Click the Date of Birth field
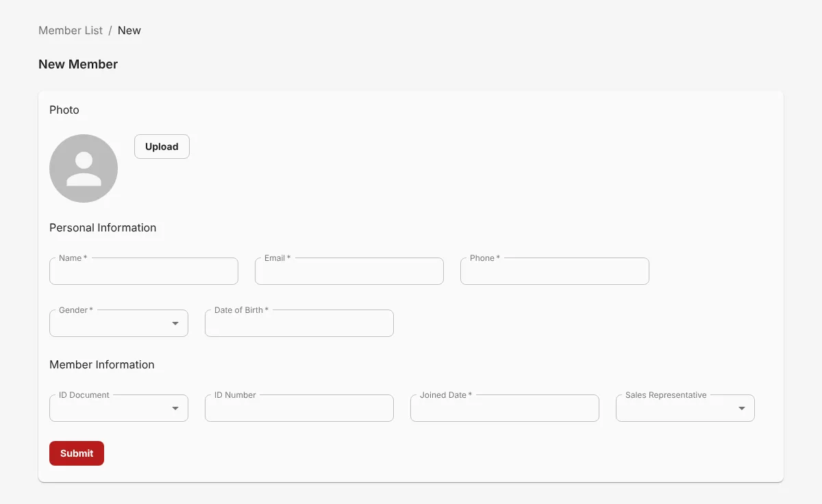Screen dimensions: 822x504 [299, 323]
